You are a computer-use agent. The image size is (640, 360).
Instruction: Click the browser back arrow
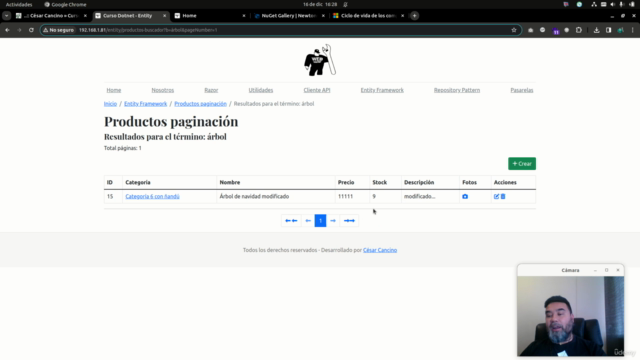[x=7, y=30]
